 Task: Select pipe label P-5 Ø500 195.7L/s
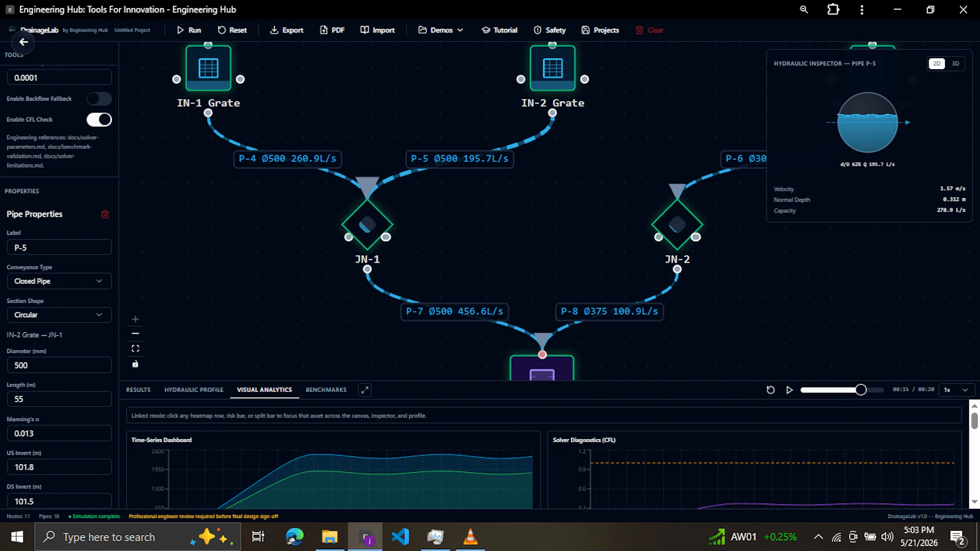tap(459, 159)
